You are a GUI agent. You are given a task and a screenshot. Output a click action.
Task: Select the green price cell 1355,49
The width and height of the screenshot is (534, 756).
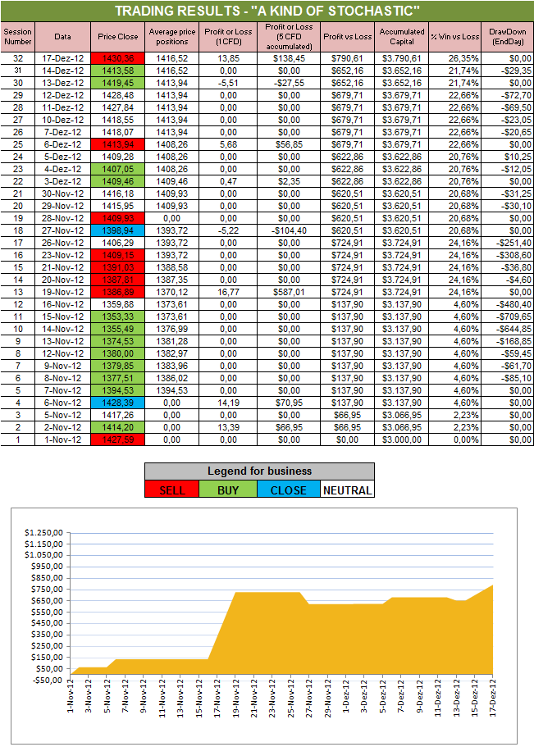click(x=117, y=329)
